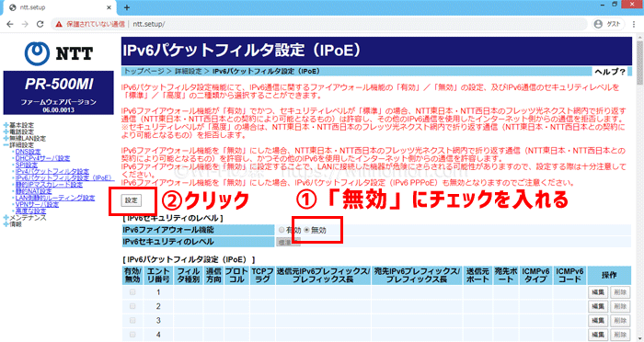Screen dimensions: 644x342
Task: Toggle the enable checkbox for entry 2
Action: pos(132,306)
